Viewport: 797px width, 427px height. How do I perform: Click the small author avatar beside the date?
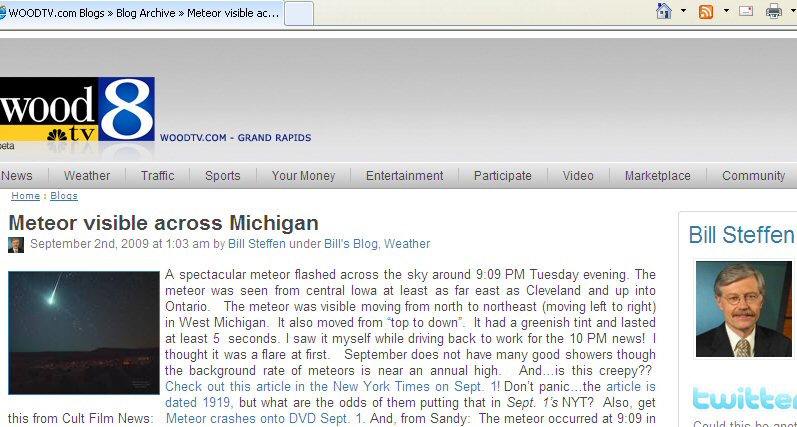[16, 244]
